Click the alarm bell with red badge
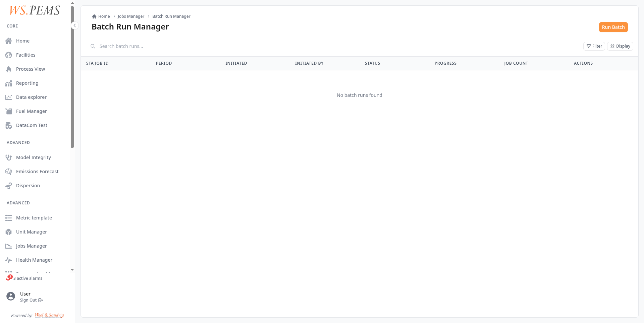Screen dimensions: 644x323 click(9, 278)
